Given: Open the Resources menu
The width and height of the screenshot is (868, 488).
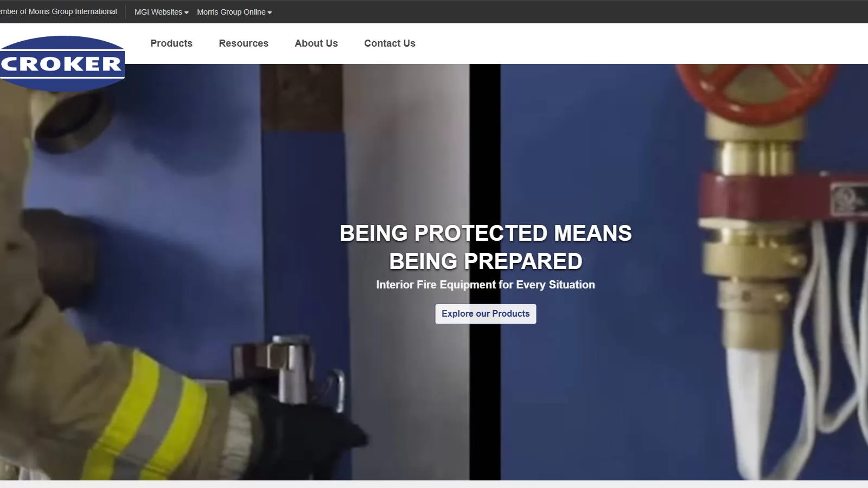Looking at the screenshot, I should (244, 43).
